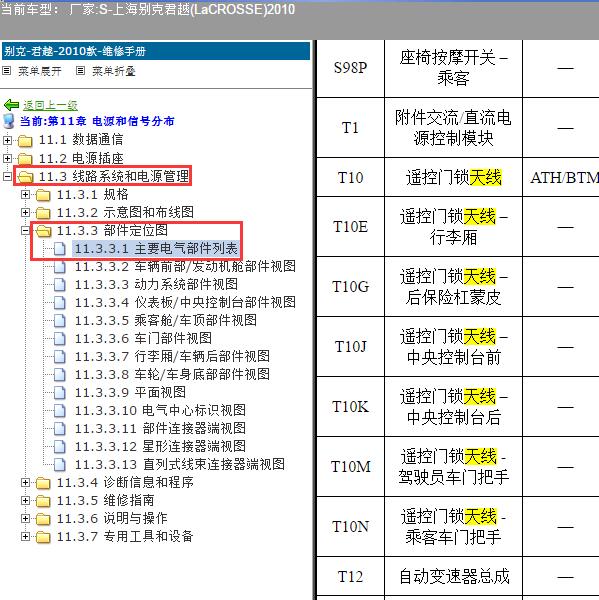This screenshot has height=600, width=599.
Task: Click page icon of 11.3.3.1 主要电气部件列表
Action: [60, 248]
